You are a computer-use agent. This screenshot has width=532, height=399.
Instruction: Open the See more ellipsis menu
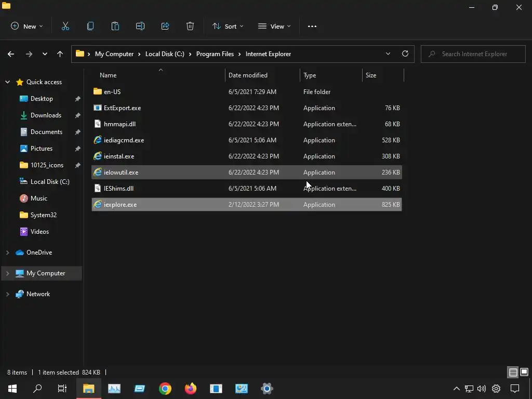coord(312,26)
